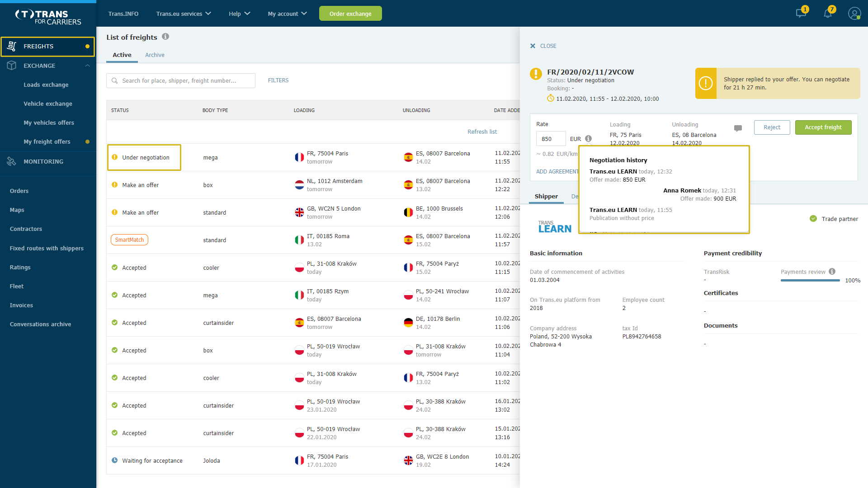Screen dimensions: 868x488
Task: Open Fixed routes with shippers
Action: 47,248
